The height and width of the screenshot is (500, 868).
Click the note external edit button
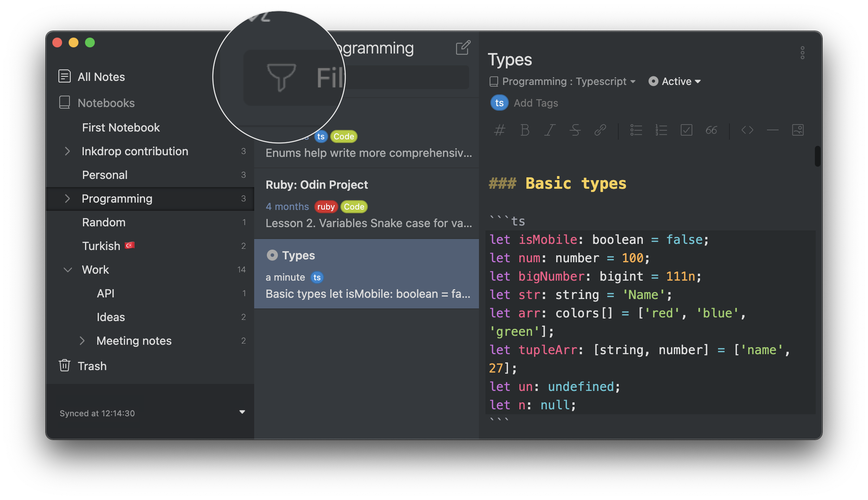(x=463, y=48)
